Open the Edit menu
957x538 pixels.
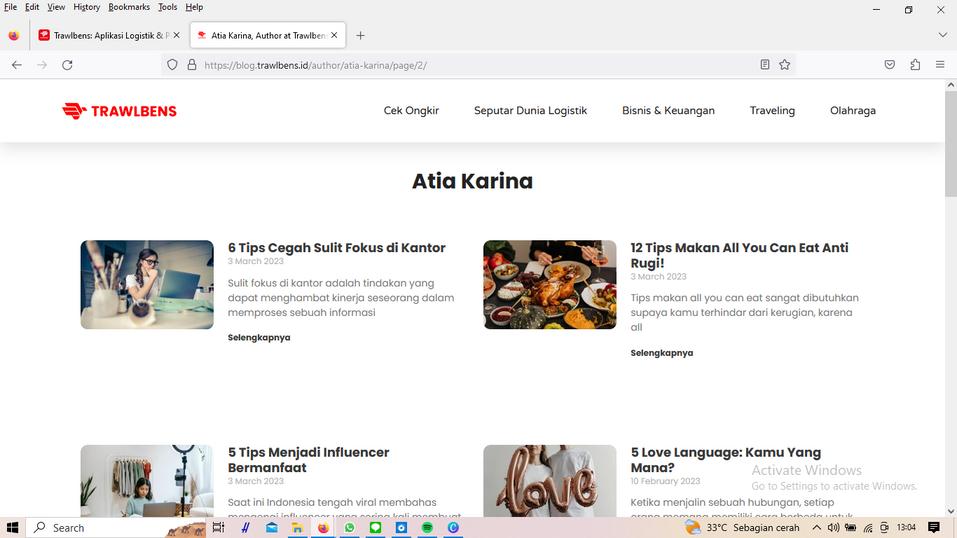(x=32, y=7)
